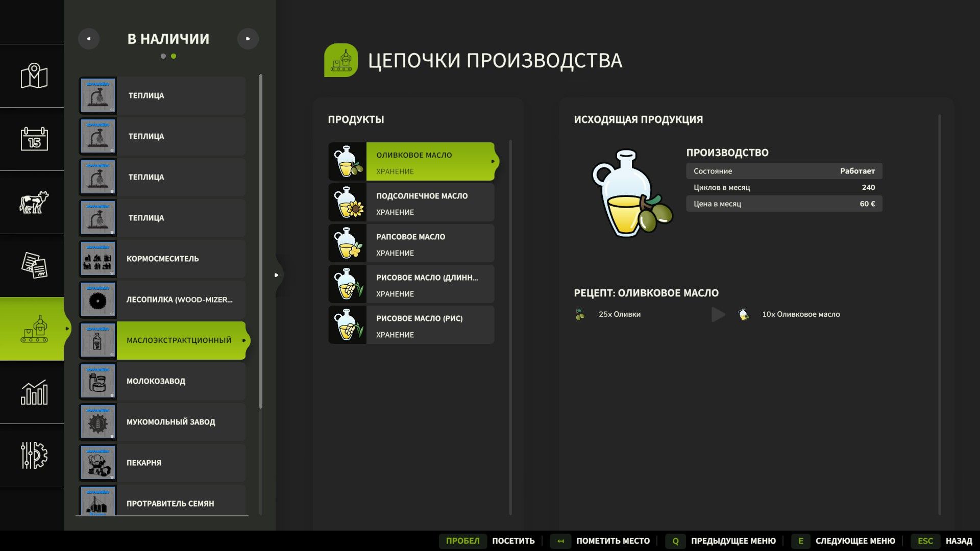This screenshot has height=551, width=980.
Task: Click the Мукомольный завод thumbnail icon
Action: click(97, 422)
